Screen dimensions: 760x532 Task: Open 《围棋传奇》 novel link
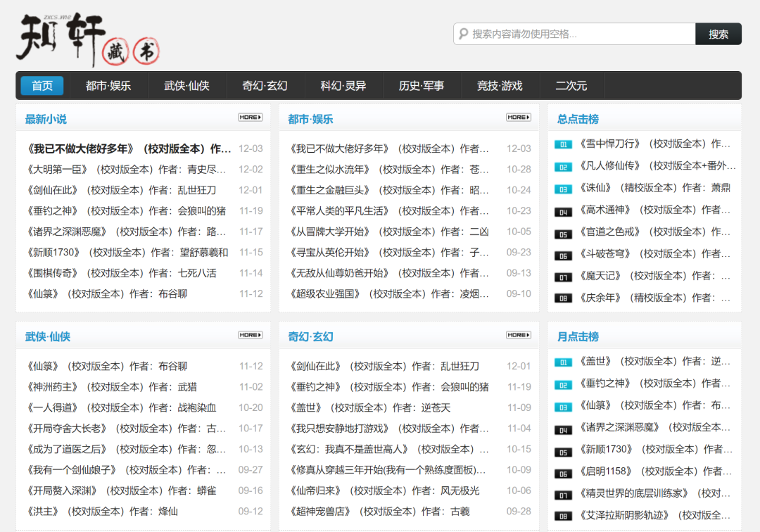pyautogui.click(x=121, y=273)
